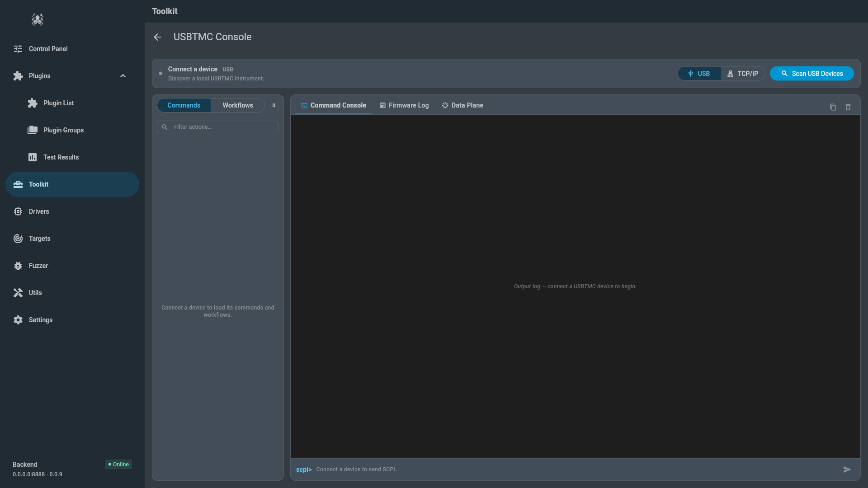Open the Fuzzer page in the sidebar
Image resolution: width=868 pixels, height=488 pixels.
(x=72, y=266)
